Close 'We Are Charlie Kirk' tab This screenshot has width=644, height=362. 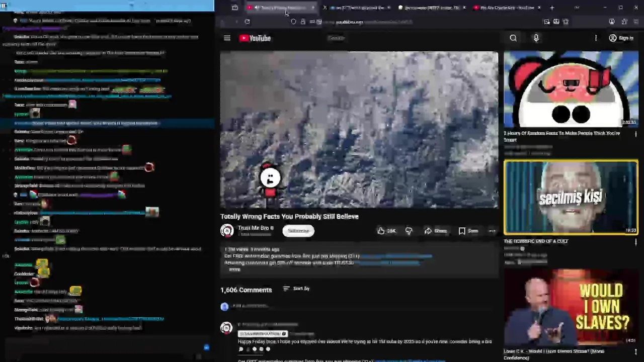[539, 8]
